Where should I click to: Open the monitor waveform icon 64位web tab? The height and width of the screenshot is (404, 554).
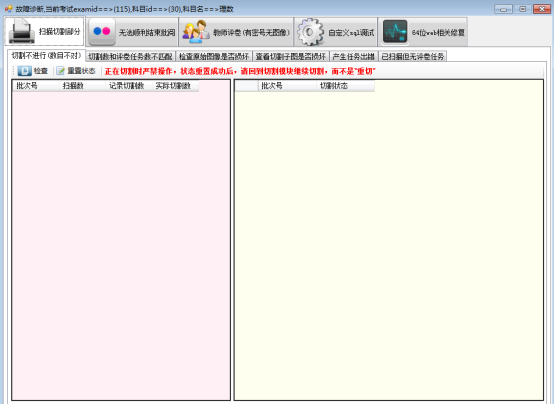click(x=423, y=32)
